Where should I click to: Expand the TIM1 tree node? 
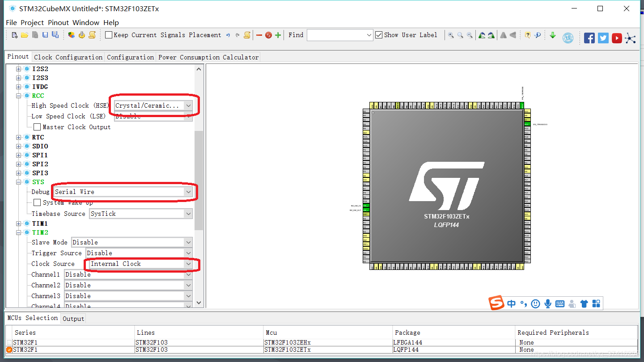19,223
